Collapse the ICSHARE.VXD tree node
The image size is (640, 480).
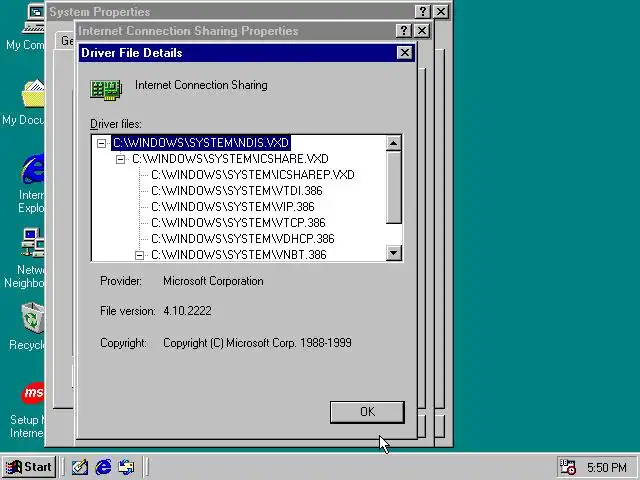tap(120, 159)
